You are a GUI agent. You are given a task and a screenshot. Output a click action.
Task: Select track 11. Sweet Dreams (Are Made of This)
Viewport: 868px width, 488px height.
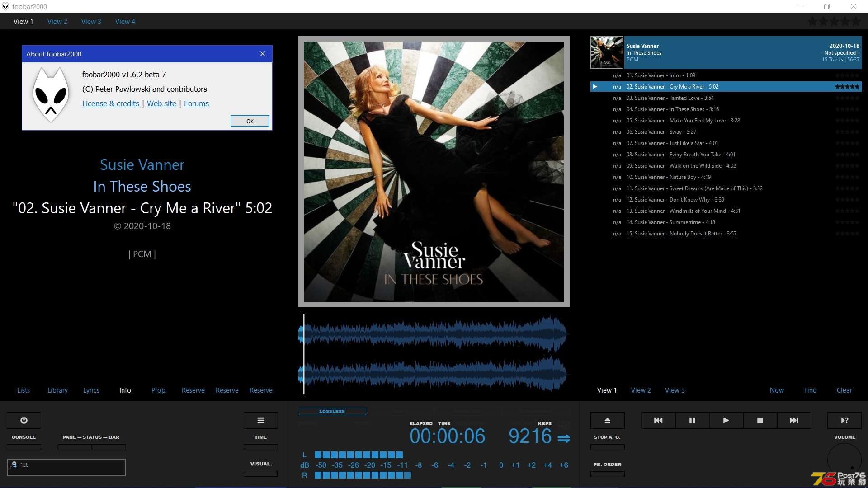tap(726, 188)
